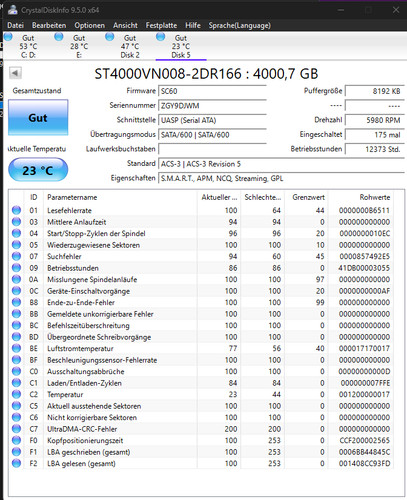Click status orb for Aktuell ausstehende Sektoren row
The height and width of the screenshot is (500, 407).
coord(16,406)
